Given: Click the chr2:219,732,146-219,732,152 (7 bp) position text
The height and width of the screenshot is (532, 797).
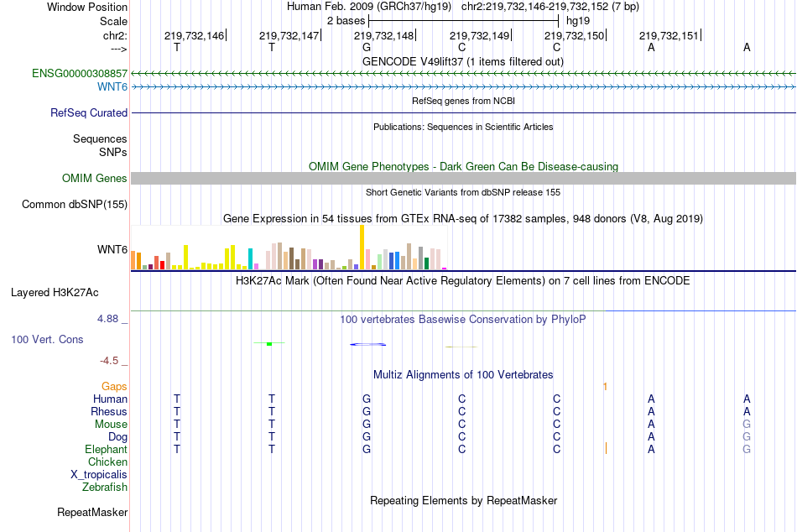Looking at the screenshot, I should pyautogui.click(x=550, y=7).
